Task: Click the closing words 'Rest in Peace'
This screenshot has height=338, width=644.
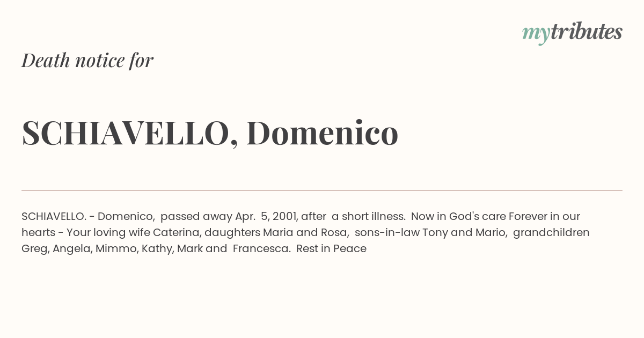Action: coord(331,248)
